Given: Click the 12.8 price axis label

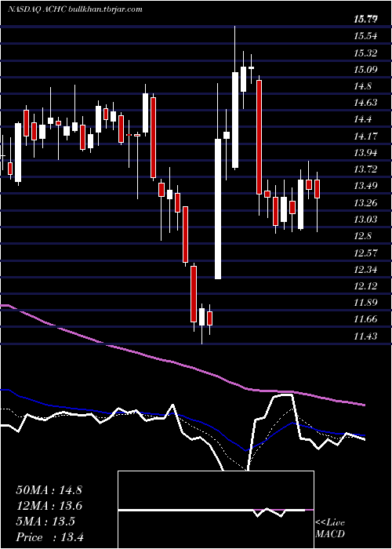Looking at the screenshot, I should 362,235.
